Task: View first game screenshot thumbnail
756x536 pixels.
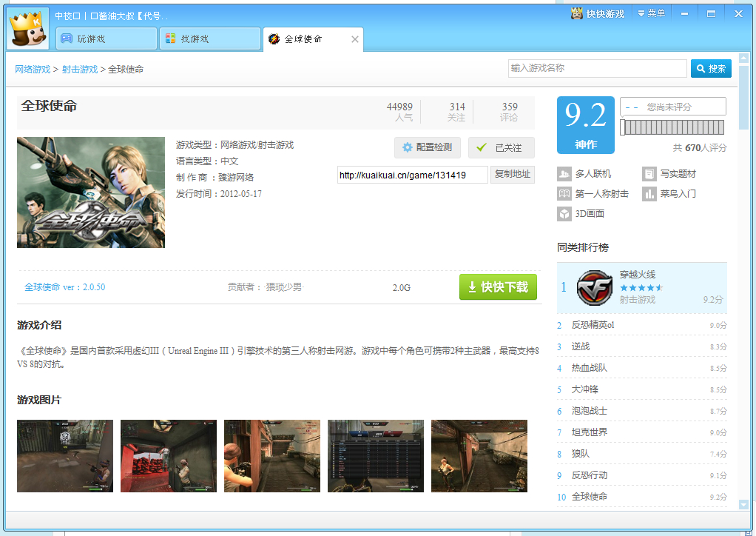Action: coord(65,456)
